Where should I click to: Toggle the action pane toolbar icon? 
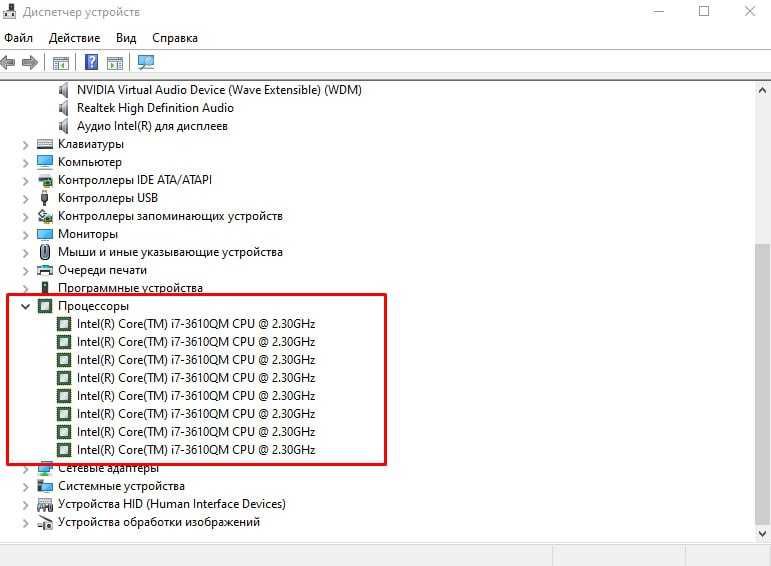pos(115,63)
